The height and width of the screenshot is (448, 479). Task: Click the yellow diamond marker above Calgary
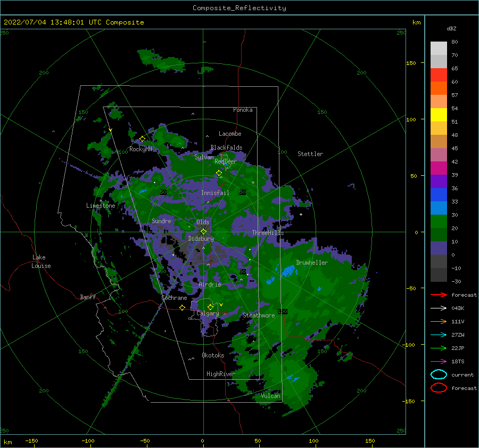click(210, 307)
